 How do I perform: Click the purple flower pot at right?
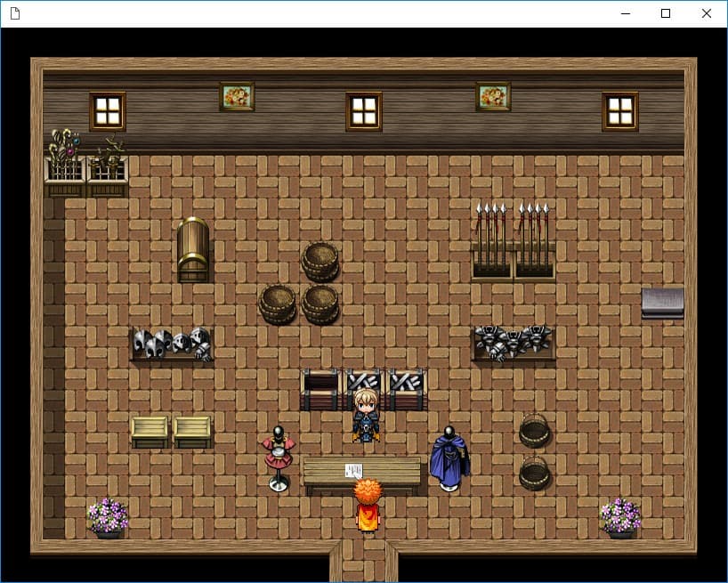point(620,519)
